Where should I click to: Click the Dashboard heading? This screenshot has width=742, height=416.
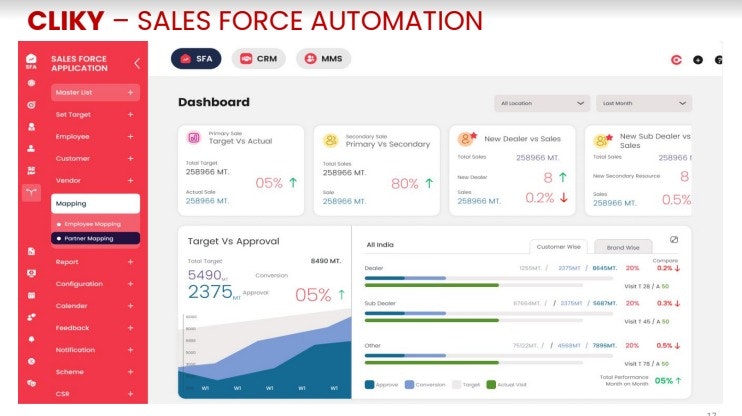(214, 102)
